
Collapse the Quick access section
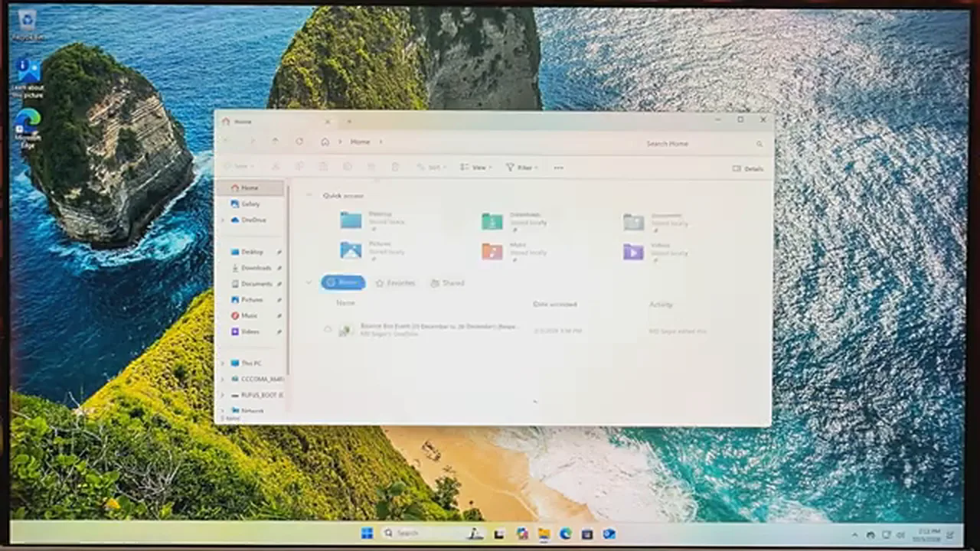pyautogui.click(x=309, y=195)
